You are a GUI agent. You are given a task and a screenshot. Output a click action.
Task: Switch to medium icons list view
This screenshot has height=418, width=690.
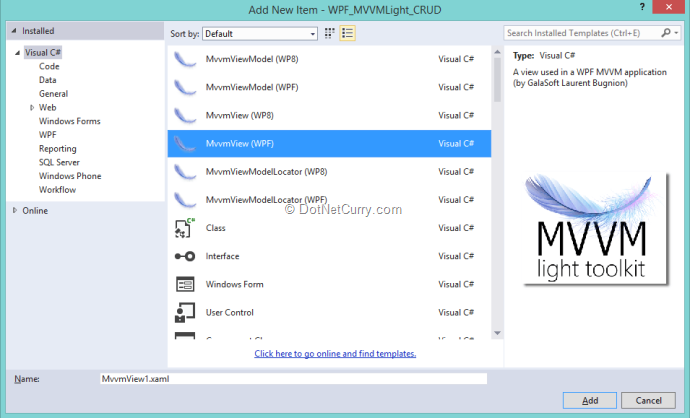pos(347,33)
